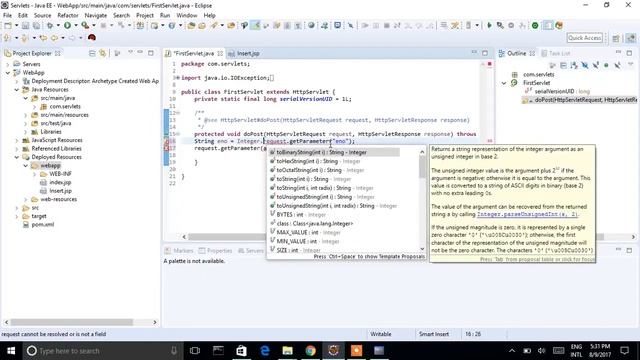Collapse the Java Resources node
Image resolution: width=640 pixels, height=360 pixels.
point(17,89)
